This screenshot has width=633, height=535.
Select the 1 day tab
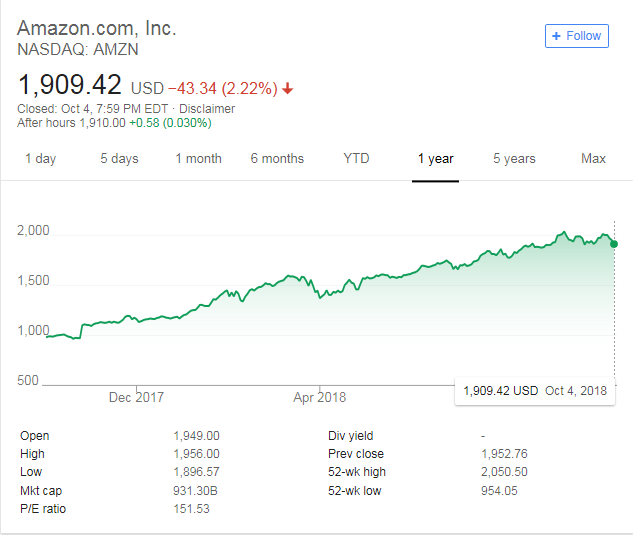click(40, 159)
